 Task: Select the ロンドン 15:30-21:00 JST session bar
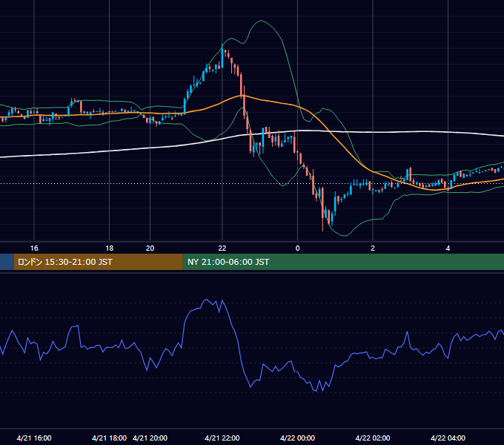[x=99, y=262]
